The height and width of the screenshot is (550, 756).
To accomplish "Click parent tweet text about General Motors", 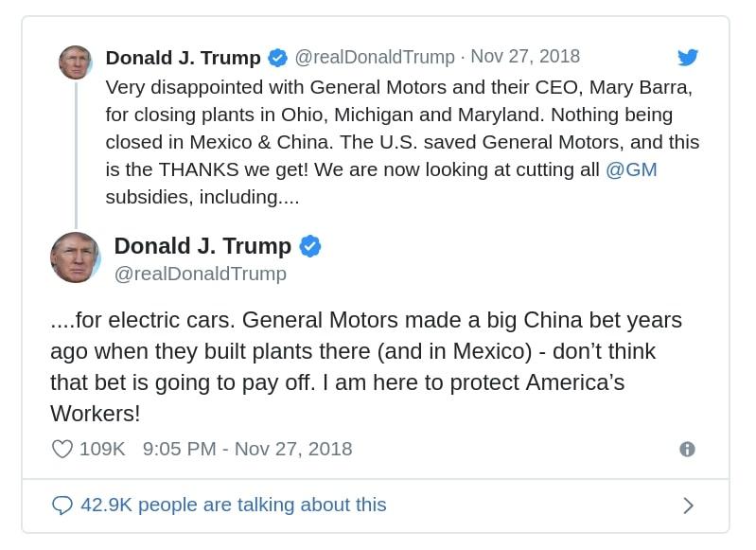I will (402, 142).
